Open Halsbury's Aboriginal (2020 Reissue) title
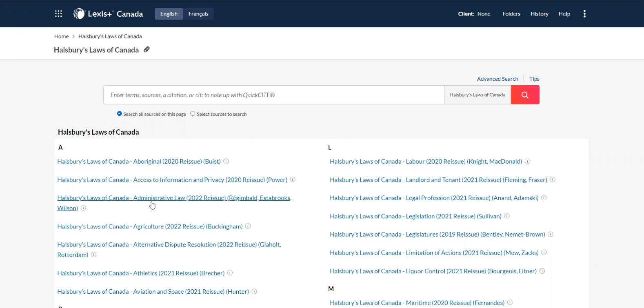Screen dimensions: 644x308 (x=139, y=162)
